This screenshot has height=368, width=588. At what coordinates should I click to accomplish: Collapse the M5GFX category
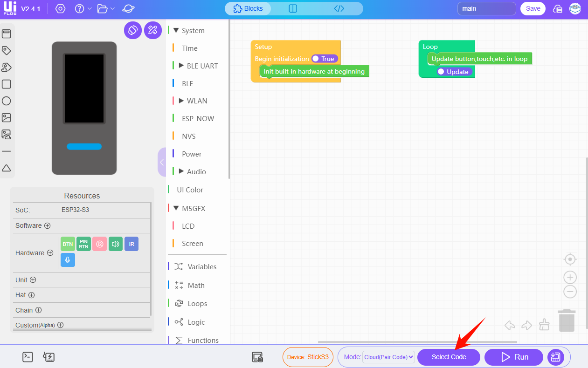click(176, 208)
